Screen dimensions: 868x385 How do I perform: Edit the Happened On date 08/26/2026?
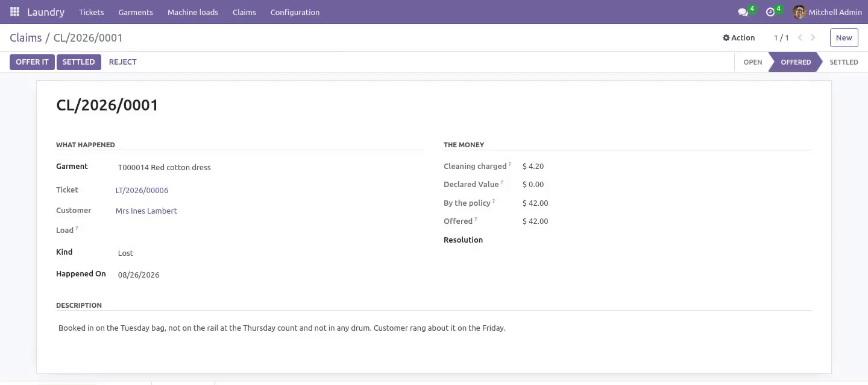pyautogui.click(x=270, y=275)
